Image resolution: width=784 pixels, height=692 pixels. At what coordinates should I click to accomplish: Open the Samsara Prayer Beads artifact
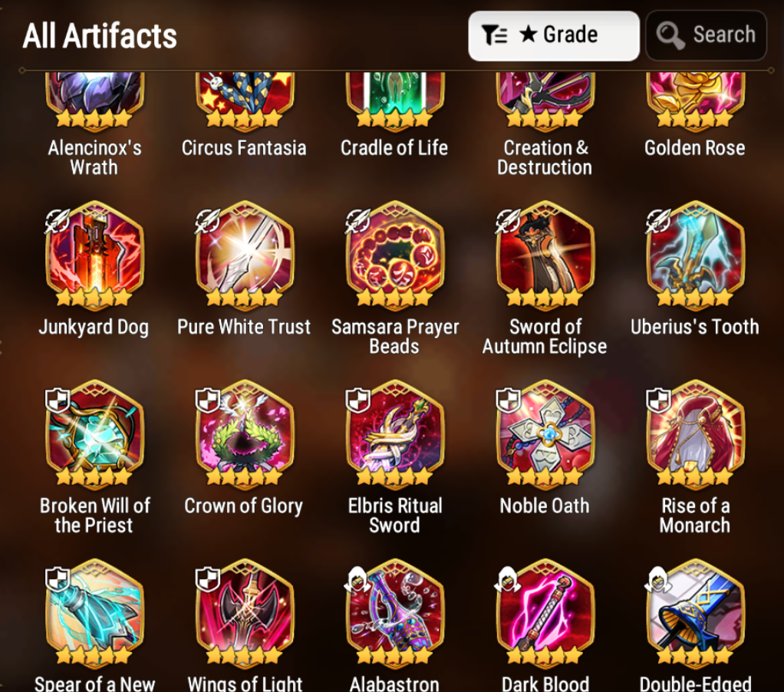(x=394, y=253)
